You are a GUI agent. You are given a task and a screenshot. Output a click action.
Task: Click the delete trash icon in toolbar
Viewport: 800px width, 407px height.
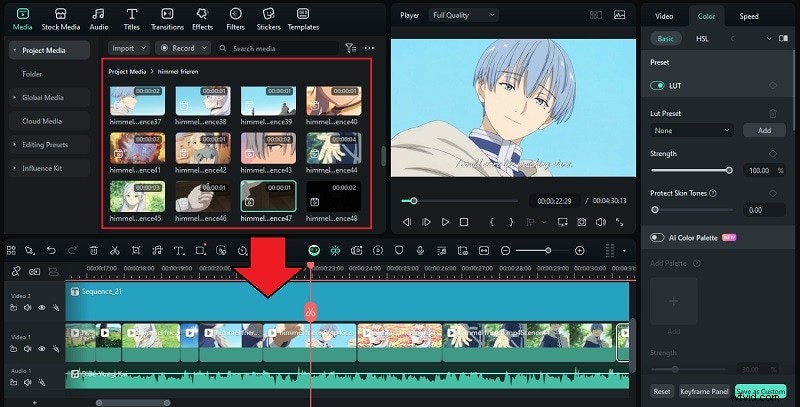tap(93, 250)
